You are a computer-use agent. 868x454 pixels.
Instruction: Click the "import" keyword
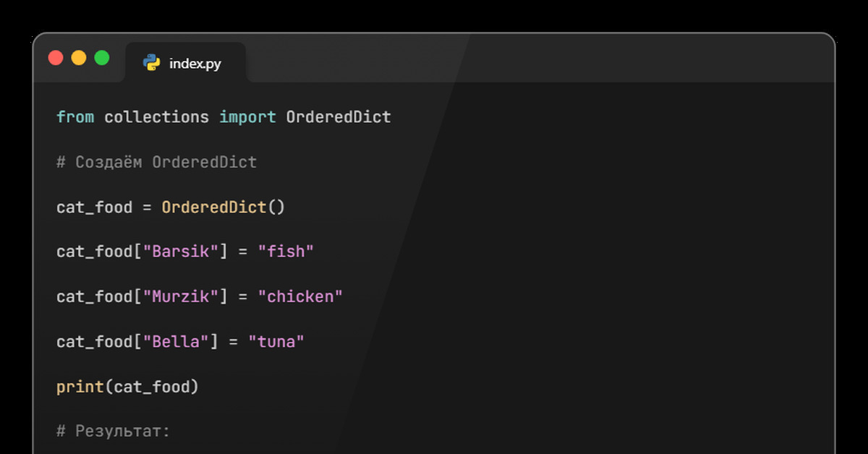(x=247, y=117)
